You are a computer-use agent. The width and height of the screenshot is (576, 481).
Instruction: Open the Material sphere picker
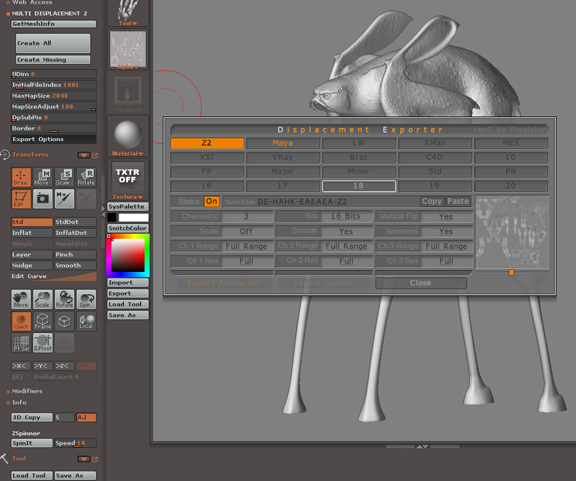click(x=128, y=137)
